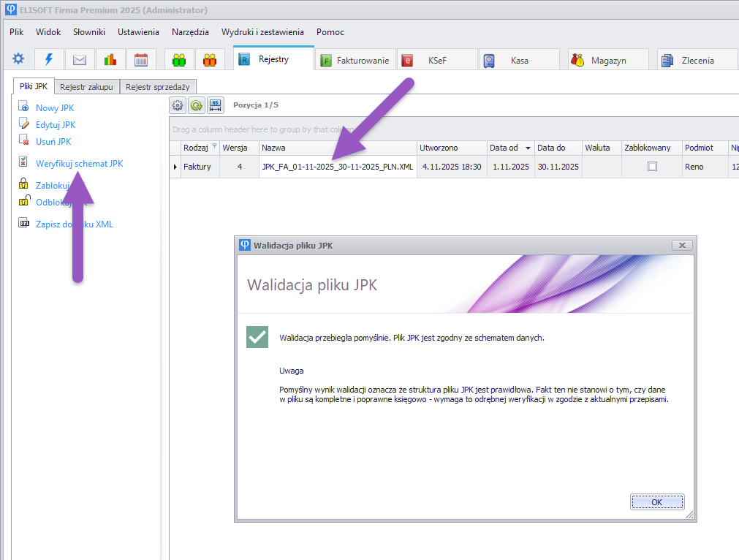
Task: Open the Fakturowanie module tab
Action: pos(355,61)
